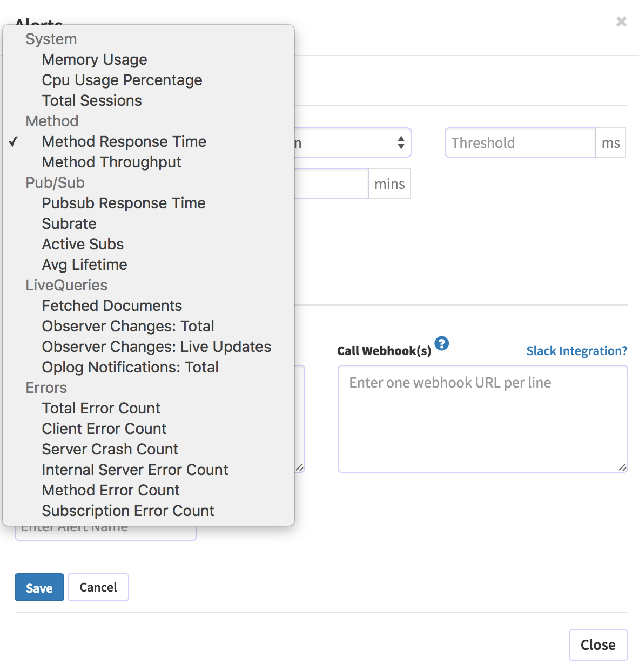Select Server Crash Count metric

[x=110, y=449]
